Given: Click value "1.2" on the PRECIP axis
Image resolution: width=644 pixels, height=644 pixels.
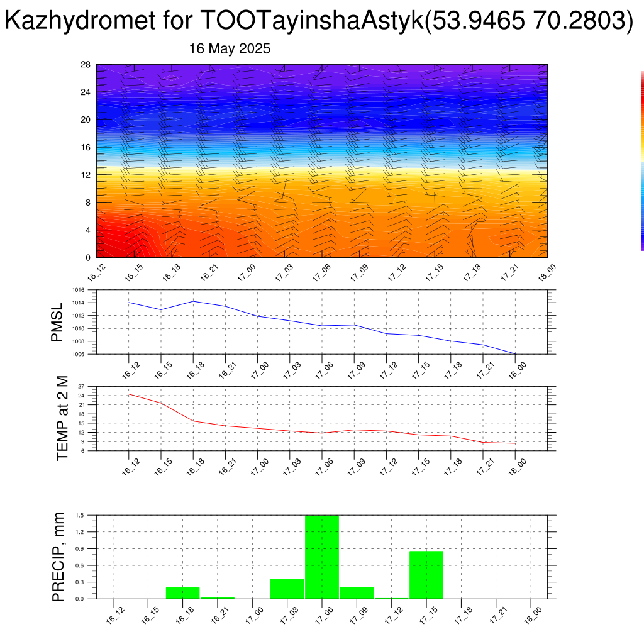Looking at the screenshot, I should 80,532.
